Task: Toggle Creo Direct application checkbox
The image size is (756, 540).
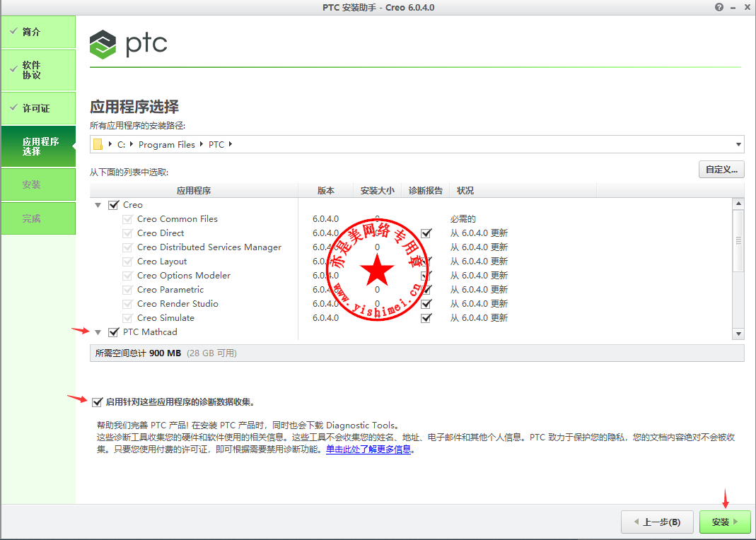Action: coord(127,233)
